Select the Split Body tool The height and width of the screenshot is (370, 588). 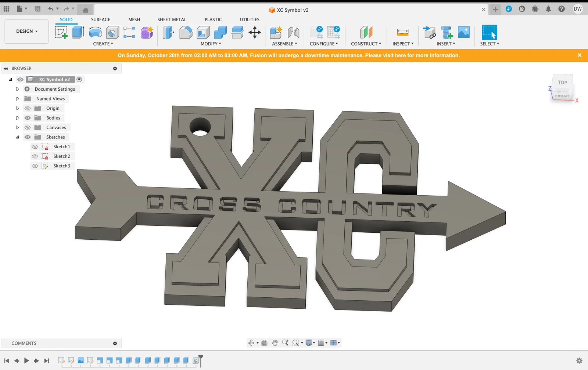[237, 32]
